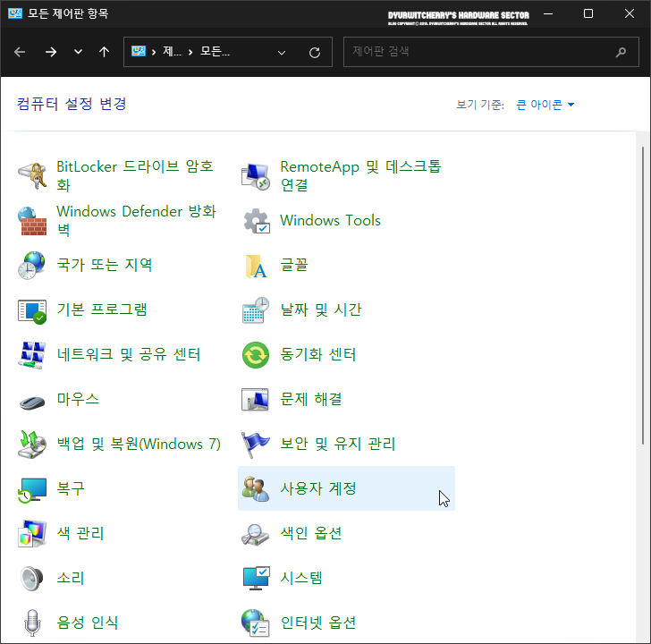Click the window icon in title bar
The height and width of the screenshot is (644, 651).
(15, 13)
